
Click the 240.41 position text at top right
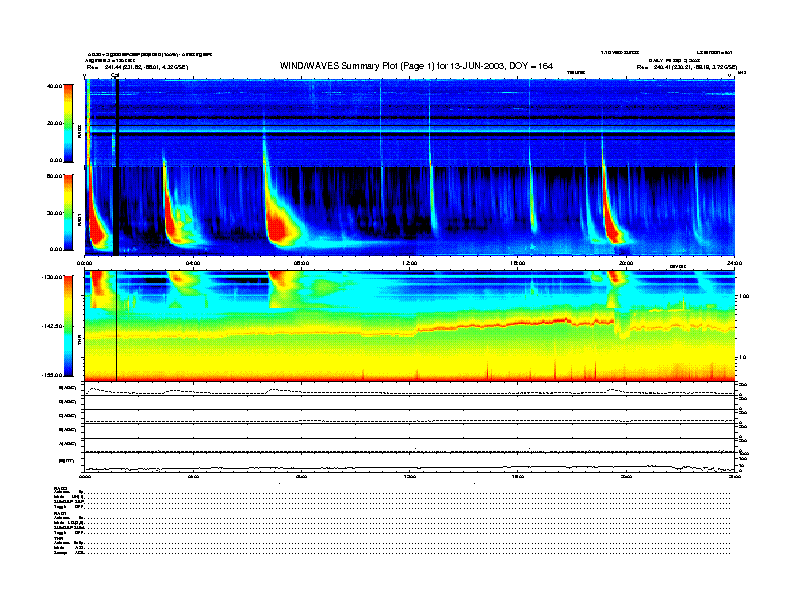click(x=687, y=67)
